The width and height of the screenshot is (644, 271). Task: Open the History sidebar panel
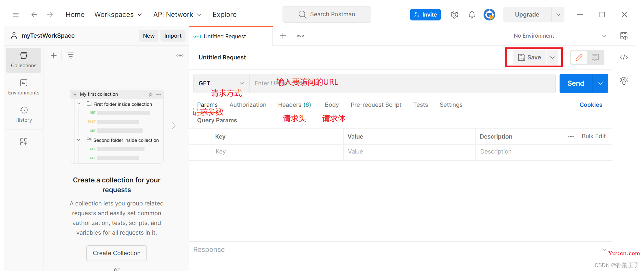24,115
